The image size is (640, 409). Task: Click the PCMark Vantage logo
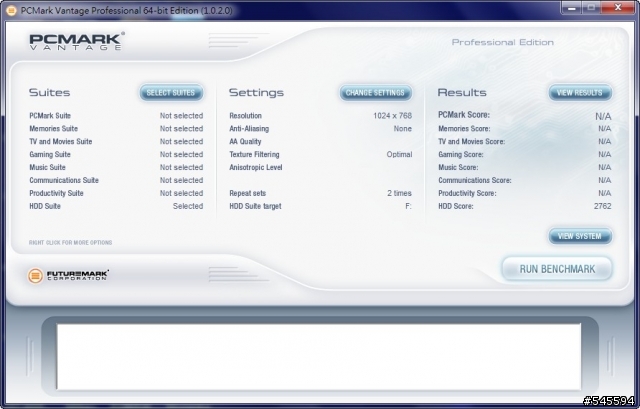[x=76, y=41]
